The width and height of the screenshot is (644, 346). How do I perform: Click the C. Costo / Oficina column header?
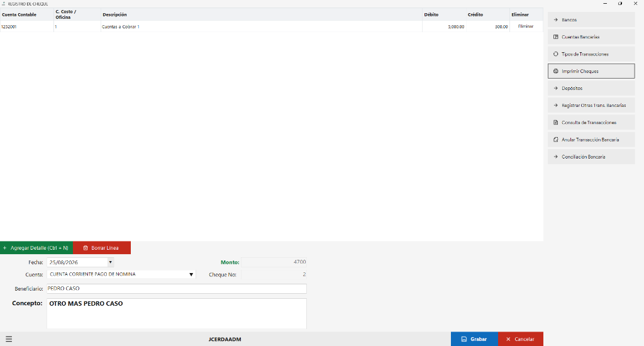tap(77, 14)
